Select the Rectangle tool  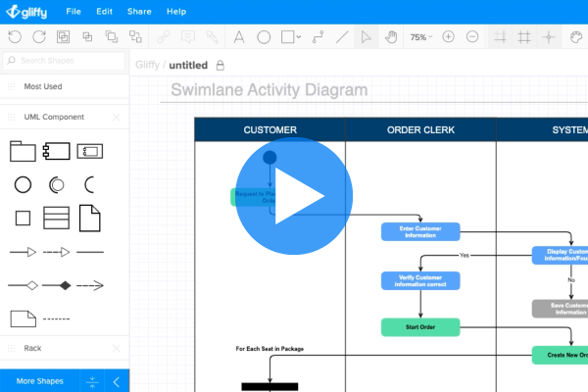tap(287, 37)
